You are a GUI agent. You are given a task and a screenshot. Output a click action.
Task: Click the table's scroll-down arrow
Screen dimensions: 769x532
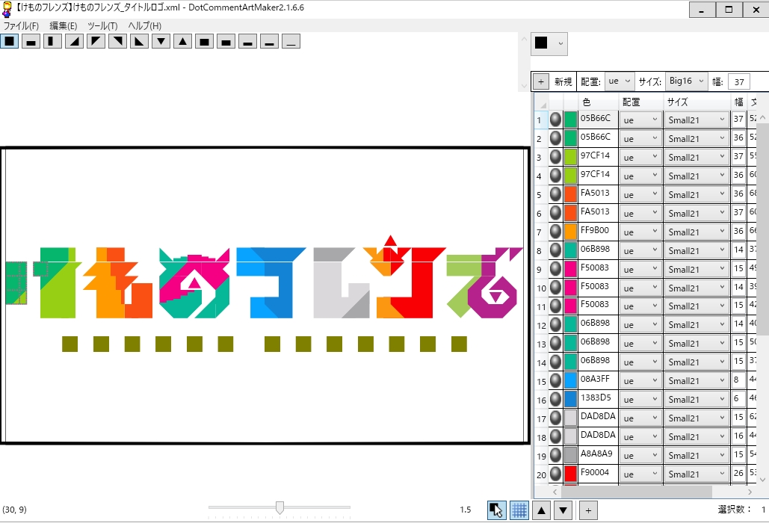762,480
